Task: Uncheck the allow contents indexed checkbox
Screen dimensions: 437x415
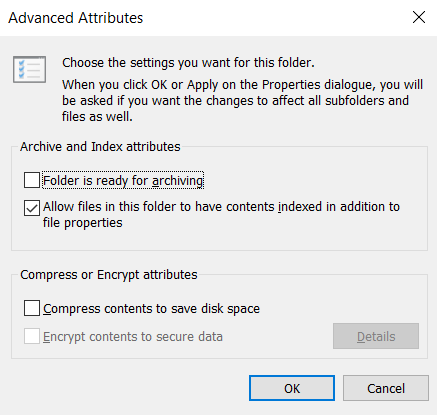Action: click(x=32, y=208)
